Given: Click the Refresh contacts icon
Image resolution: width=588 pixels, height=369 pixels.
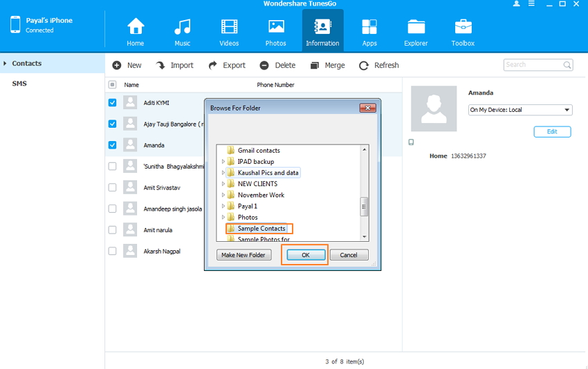Looking at the screenshot, I should point(364,66).
